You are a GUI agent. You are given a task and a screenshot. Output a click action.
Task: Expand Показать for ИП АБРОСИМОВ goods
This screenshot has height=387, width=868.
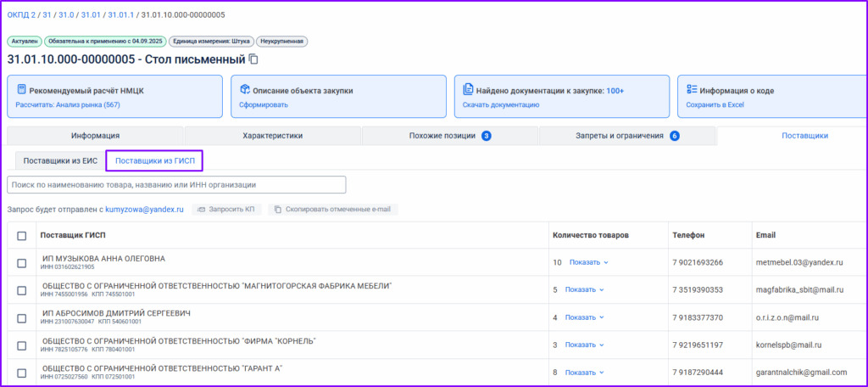coord(584,317)
